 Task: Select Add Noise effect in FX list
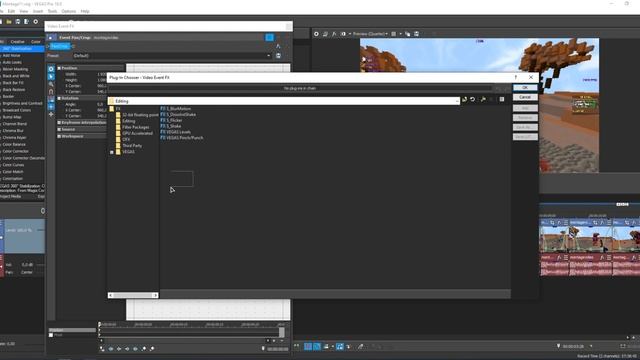(x=11, y=56)
